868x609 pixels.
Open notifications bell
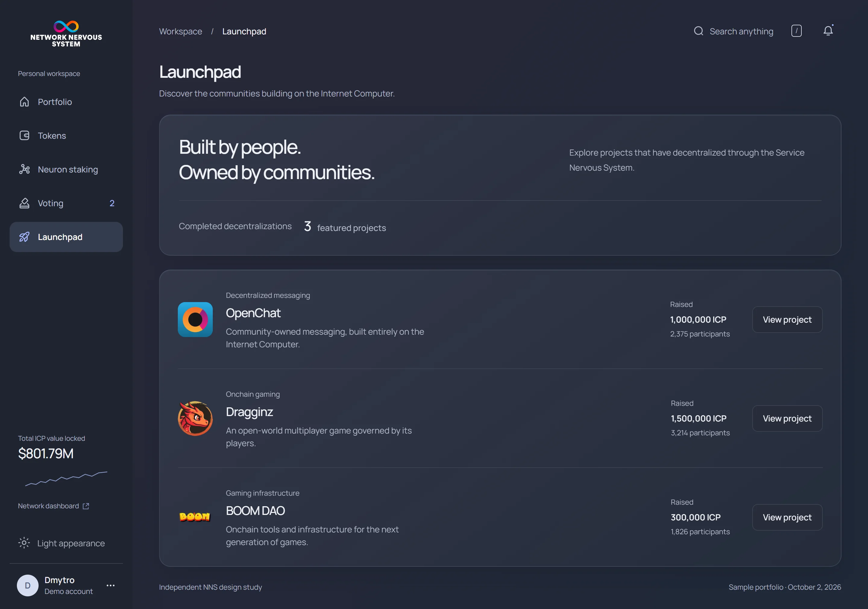click(828, 31)
